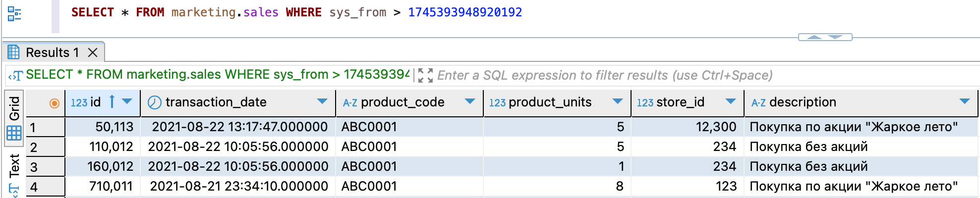
Task: Click the SQL query text icon in results bar
Action: point(15,75)
